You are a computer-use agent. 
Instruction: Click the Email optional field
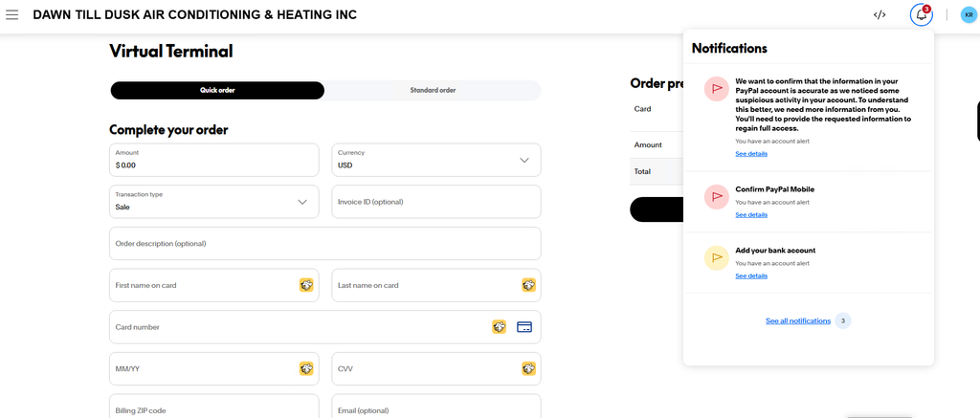pyautogui.click(x=436, y=407)
